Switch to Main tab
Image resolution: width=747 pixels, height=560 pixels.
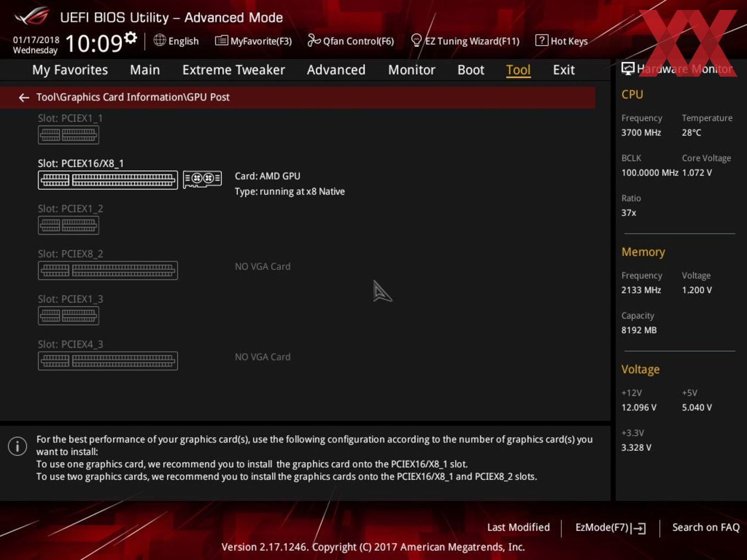pos(145,70)
